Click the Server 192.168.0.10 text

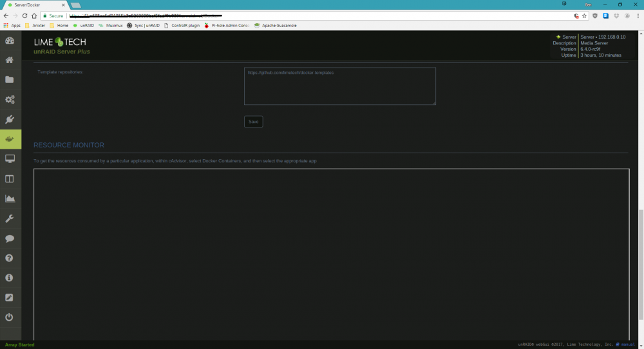(x=603, y=37)
